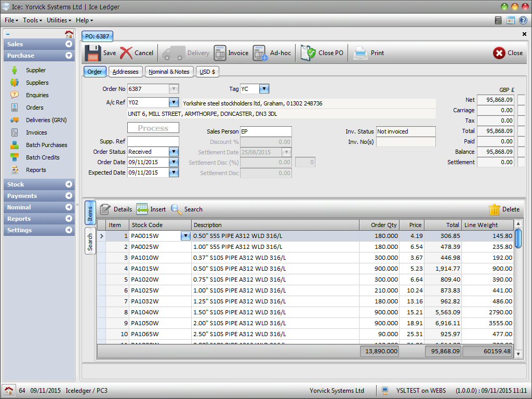Click the Print toolbar icon

[370, 52]
